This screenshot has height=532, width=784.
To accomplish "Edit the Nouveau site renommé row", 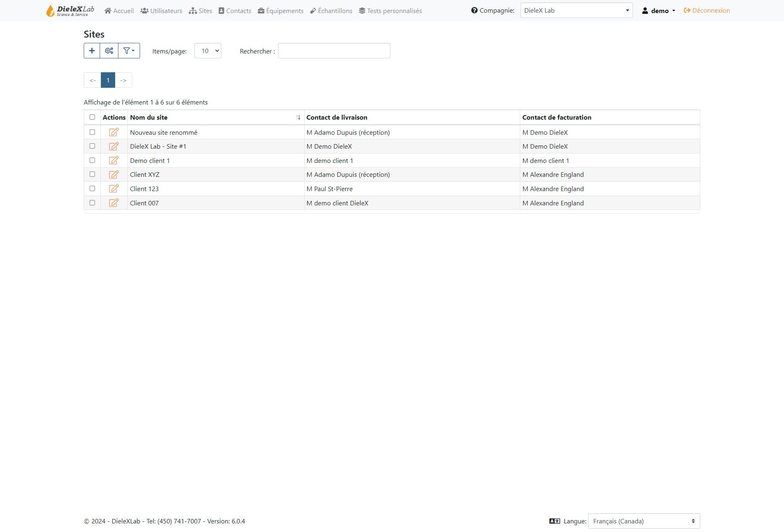I will (x=114, y=132).
